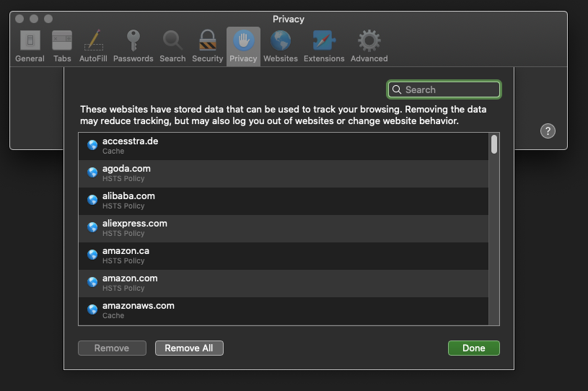Open the Extensions preferences pane
588x391 pixels.
tap(324, 46)
